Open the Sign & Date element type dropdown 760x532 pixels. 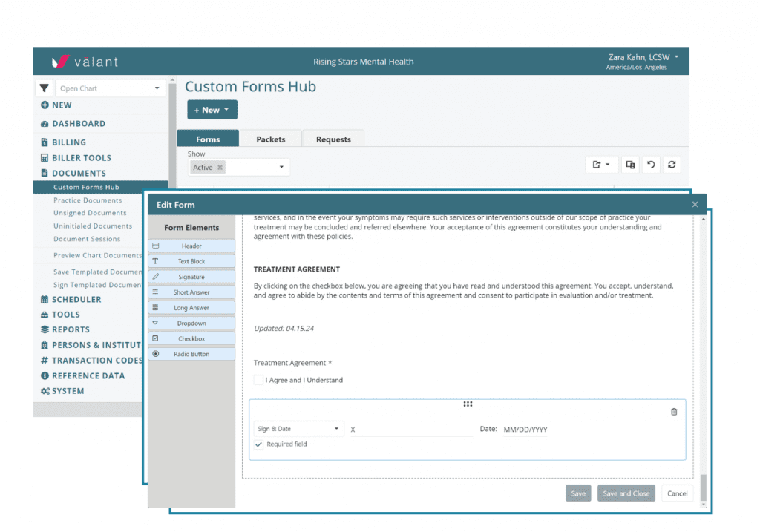(x=298, y=428)
